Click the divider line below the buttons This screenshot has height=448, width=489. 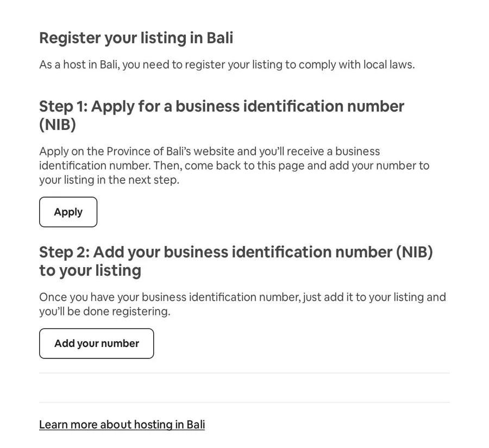244,373
